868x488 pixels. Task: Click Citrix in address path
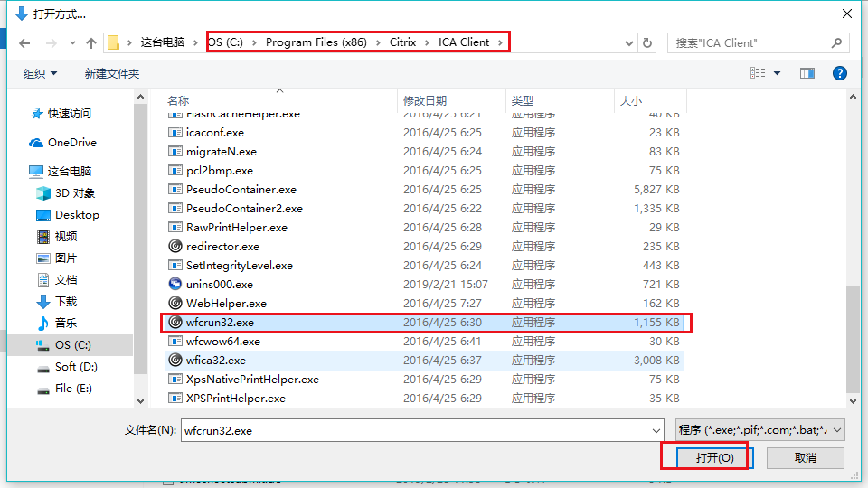[x=402, y=42]
